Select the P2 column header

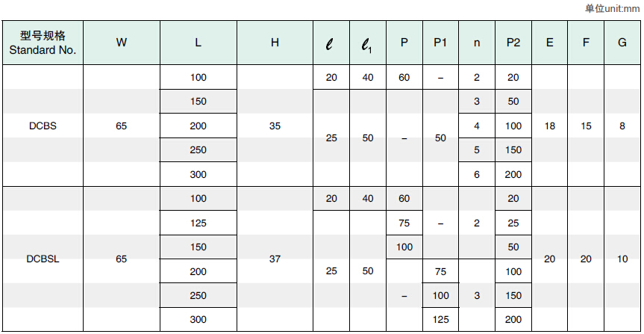tap(513, 43)
